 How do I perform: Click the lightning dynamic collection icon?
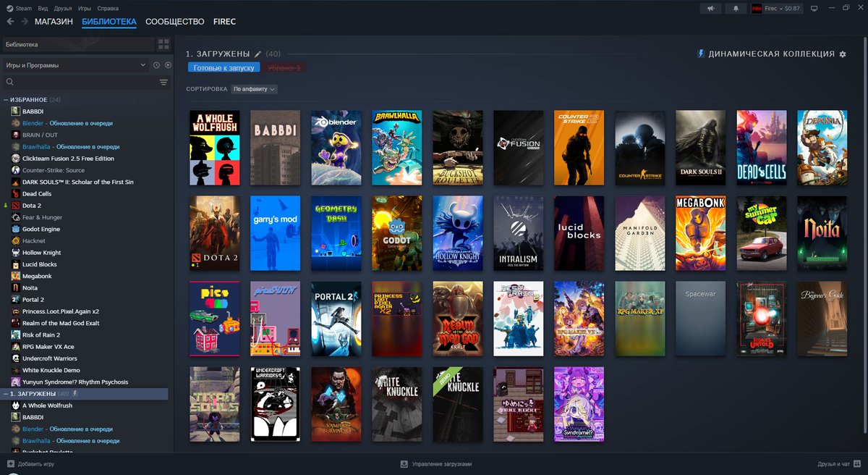pyautogui.click(x=700, y=54)
